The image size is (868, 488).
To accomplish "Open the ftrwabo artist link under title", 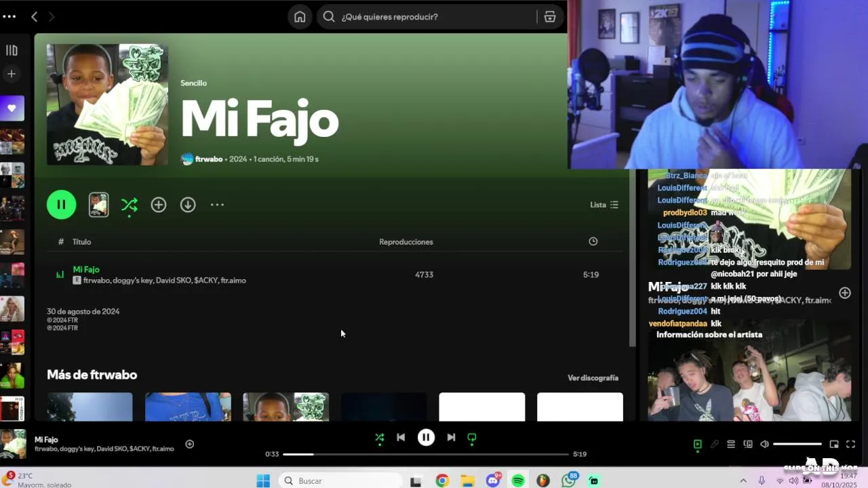I will (x=209, y=159).
